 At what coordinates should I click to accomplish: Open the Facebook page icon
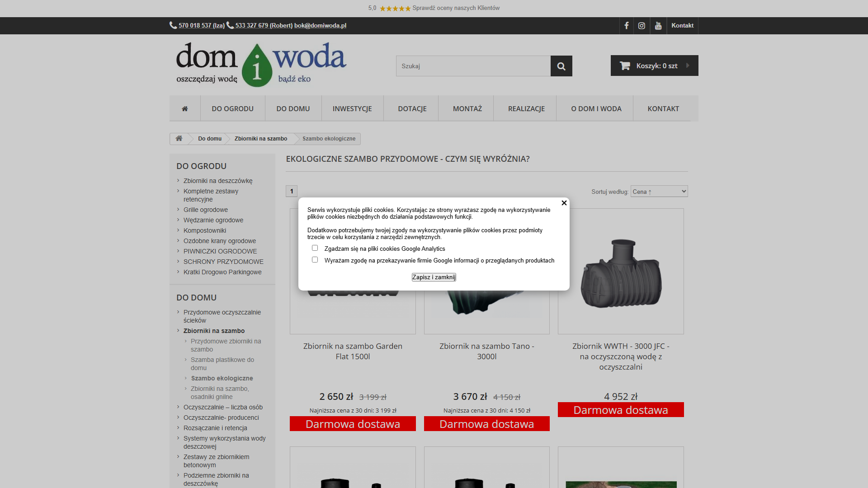pos(627,26)
